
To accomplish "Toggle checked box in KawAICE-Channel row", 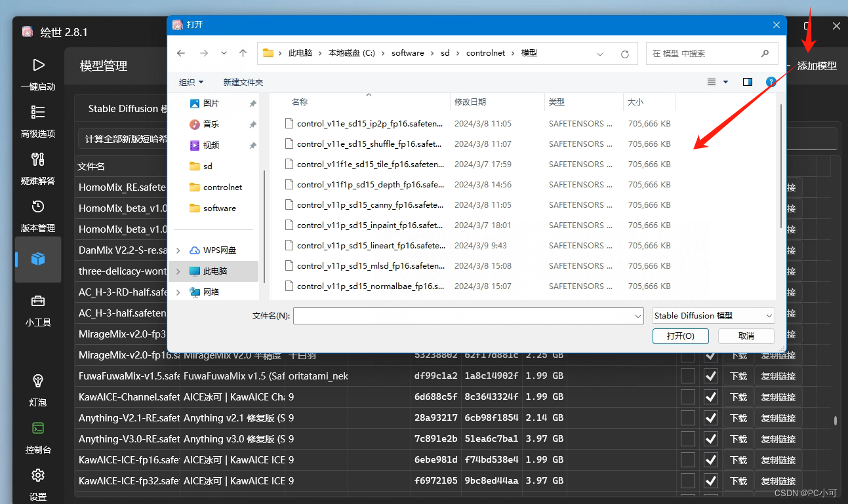I will point(710,397).
